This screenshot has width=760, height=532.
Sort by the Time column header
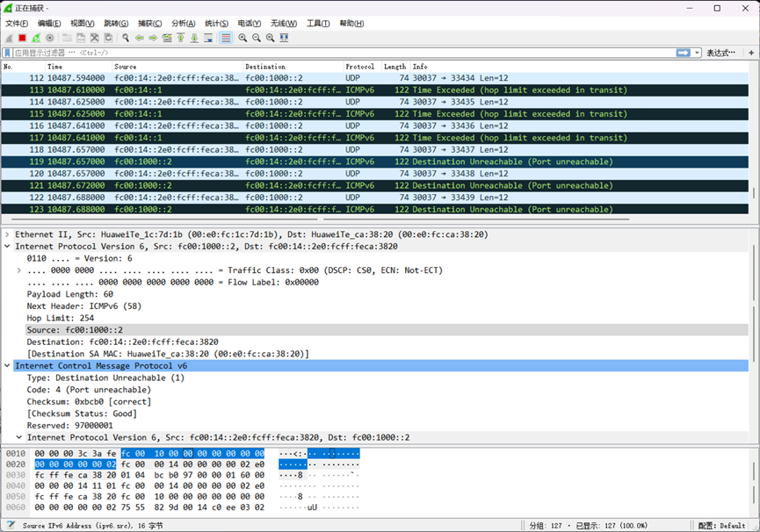pyautogui.click(x=79, y=67)
